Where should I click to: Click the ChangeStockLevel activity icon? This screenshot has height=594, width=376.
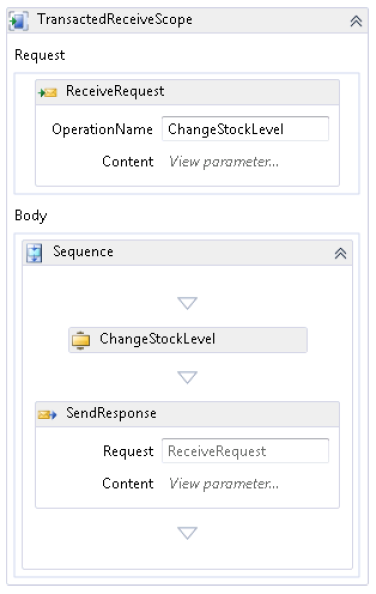(81, 340)
